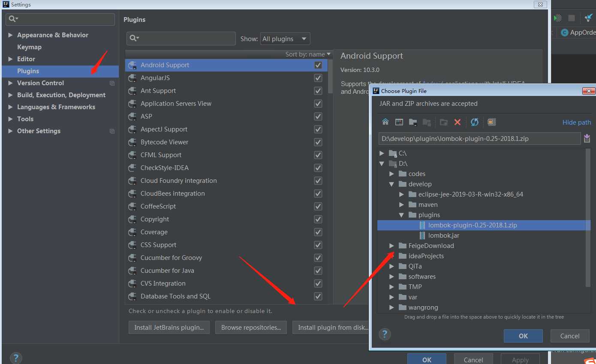Click Browse repositories button
The width and height of the screenshot is (596, 364).
tap(251, 327)
